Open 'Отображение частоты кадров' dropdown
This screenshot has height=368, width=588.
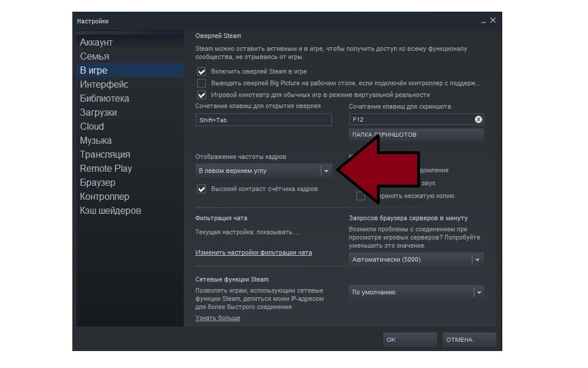[x=264, y=171]
